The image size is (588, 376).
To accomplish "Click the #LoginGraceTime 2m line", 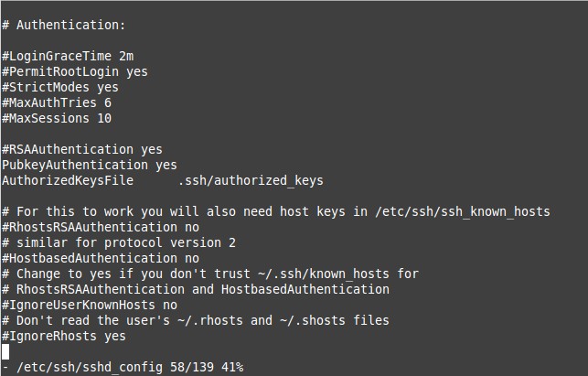I will [x=68, y=57].
